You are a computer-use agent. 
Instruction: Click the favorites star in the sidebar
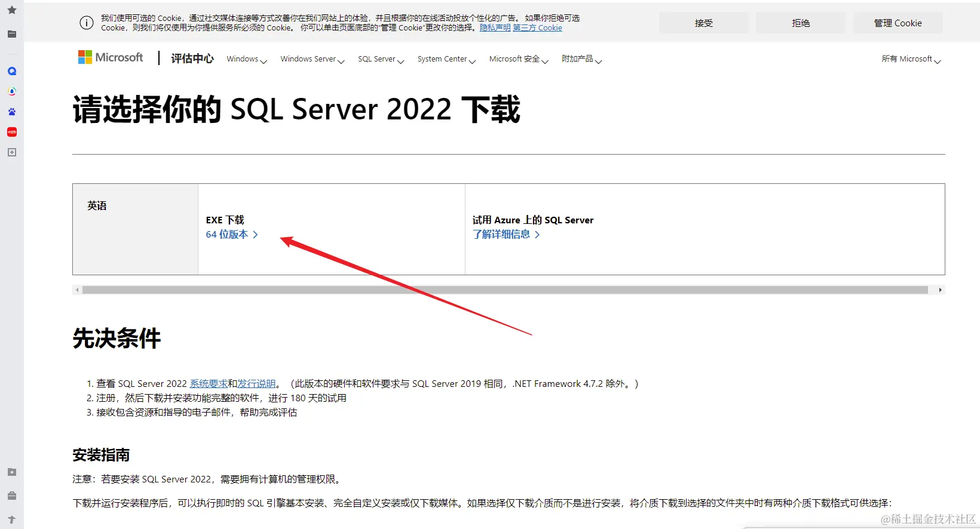[11, 10]
